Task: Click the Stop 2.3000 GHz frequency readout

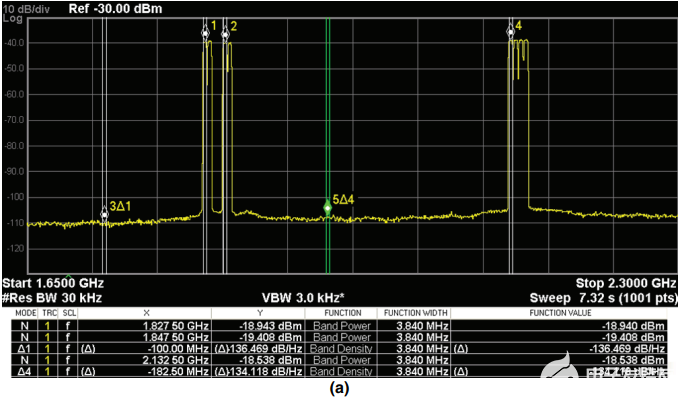Action: coord(626,284)
